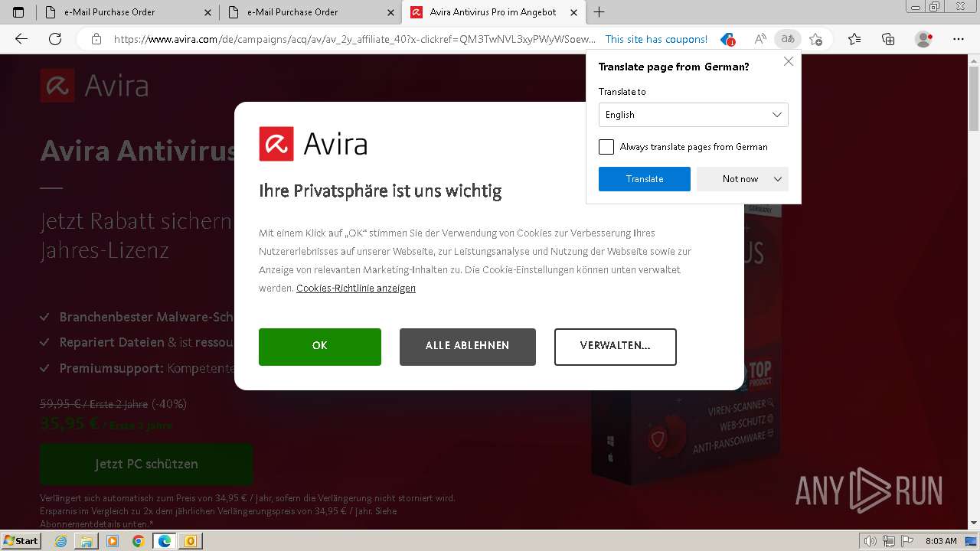
Task: Reload the current page
Action: pyautogui.click(x=55, y=39)
